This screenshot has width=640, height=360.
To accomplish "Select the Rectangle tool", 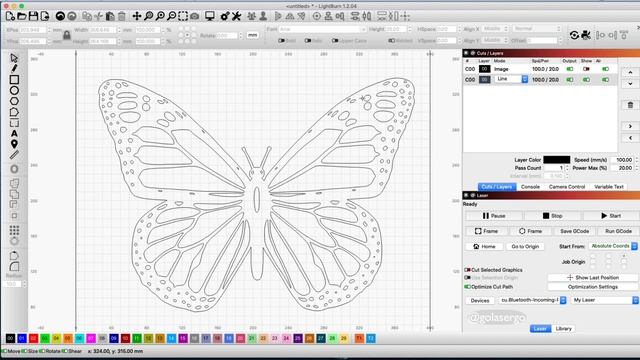I will (14, 79).
